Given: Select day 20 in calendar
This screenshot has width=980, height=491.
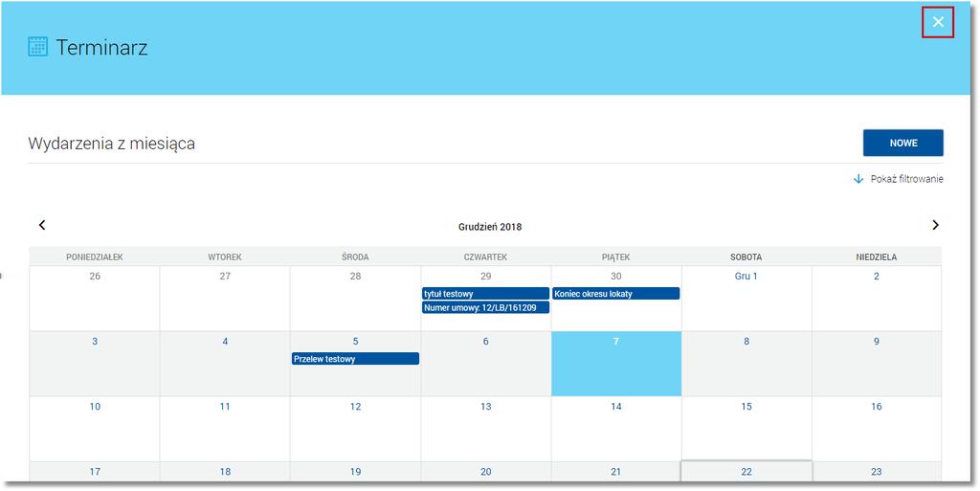Looking at the screenshot, I should click(485, 472).
